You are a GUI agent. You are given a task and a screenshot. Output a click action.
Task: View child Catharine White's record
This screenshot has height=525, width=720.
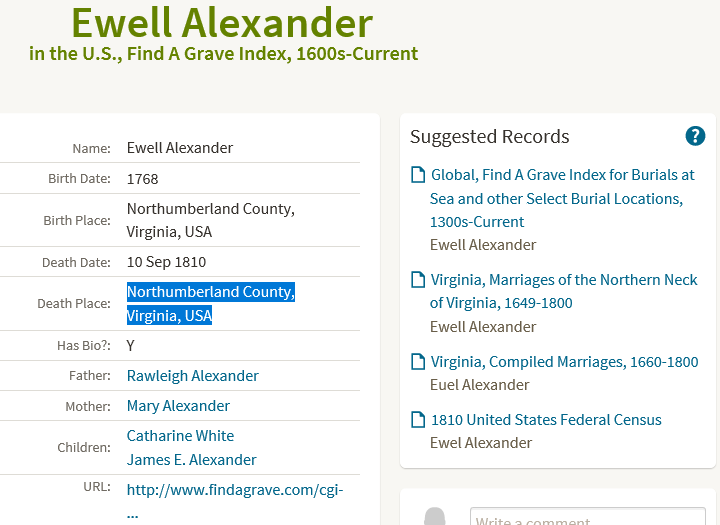180,435
